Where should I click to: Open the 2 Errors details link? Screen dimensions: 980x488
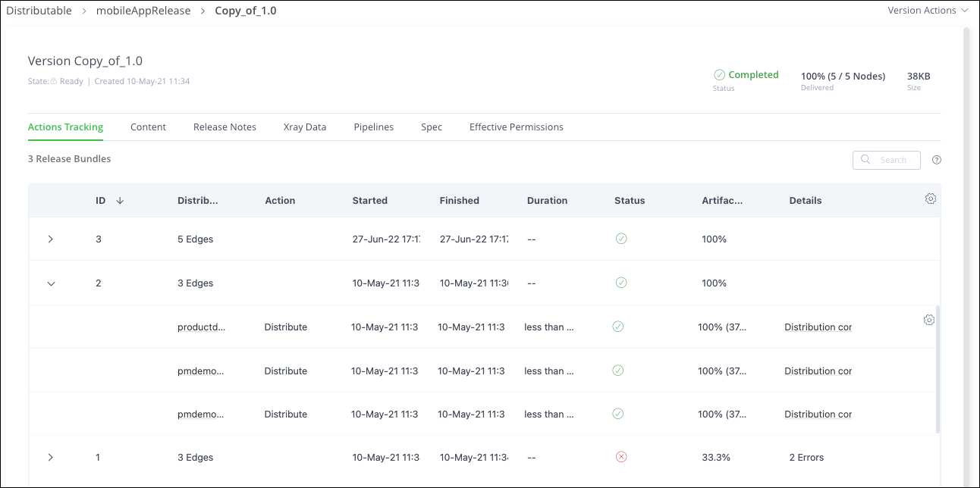(x=806, y=457)
